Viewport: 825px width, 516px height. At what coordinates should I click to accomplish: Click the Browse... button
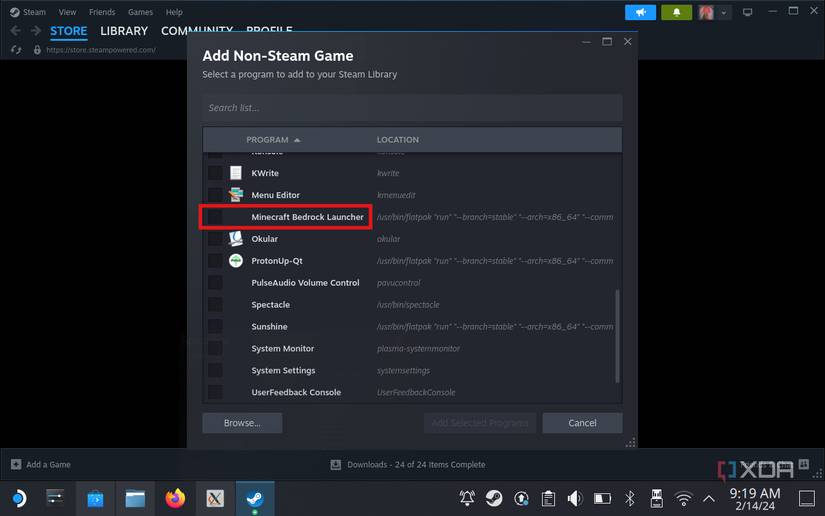click(242, 423)
